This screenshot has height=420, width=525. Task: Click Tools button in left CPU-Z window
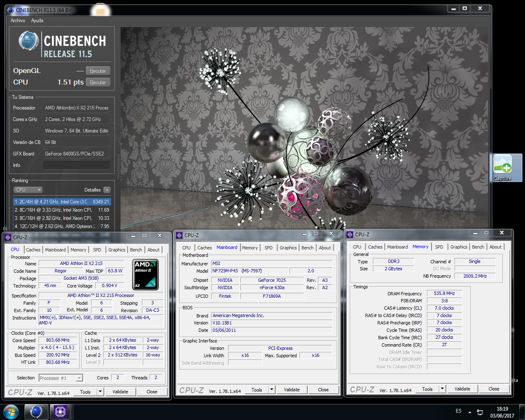(x=85, y=392)
